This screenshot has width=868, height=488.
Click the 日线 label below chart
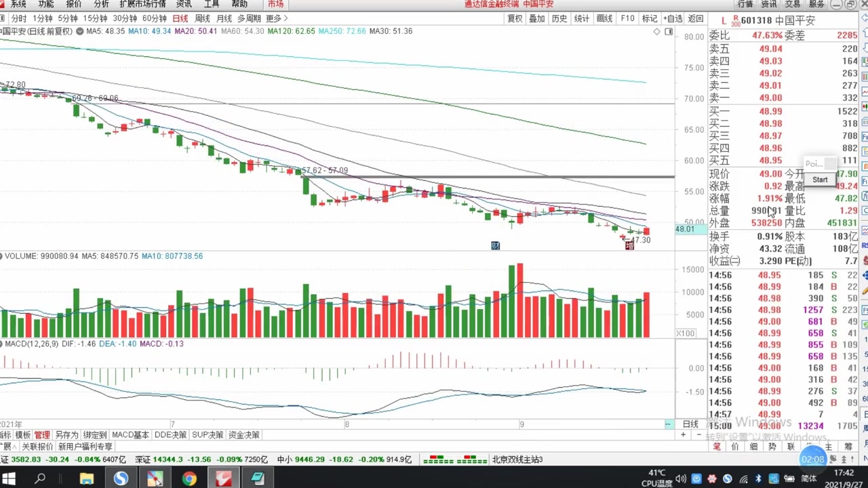point(690,424)
